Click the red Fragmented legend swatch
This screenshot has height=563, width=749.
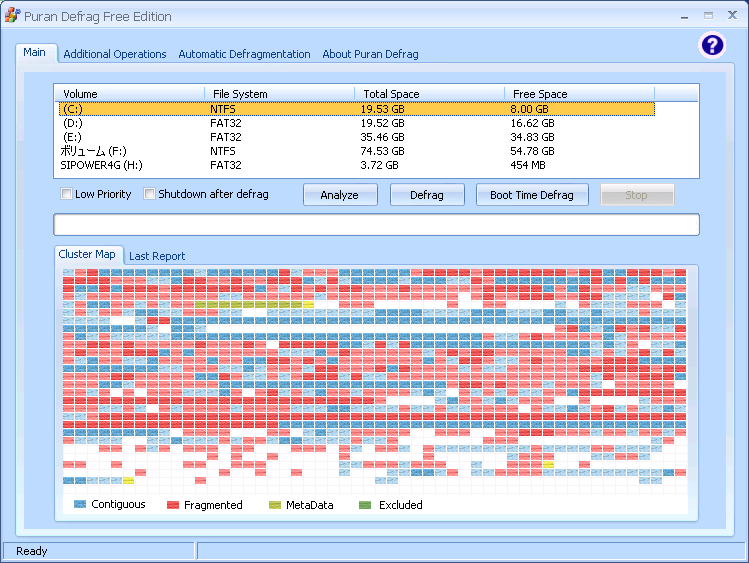[173, 505]
